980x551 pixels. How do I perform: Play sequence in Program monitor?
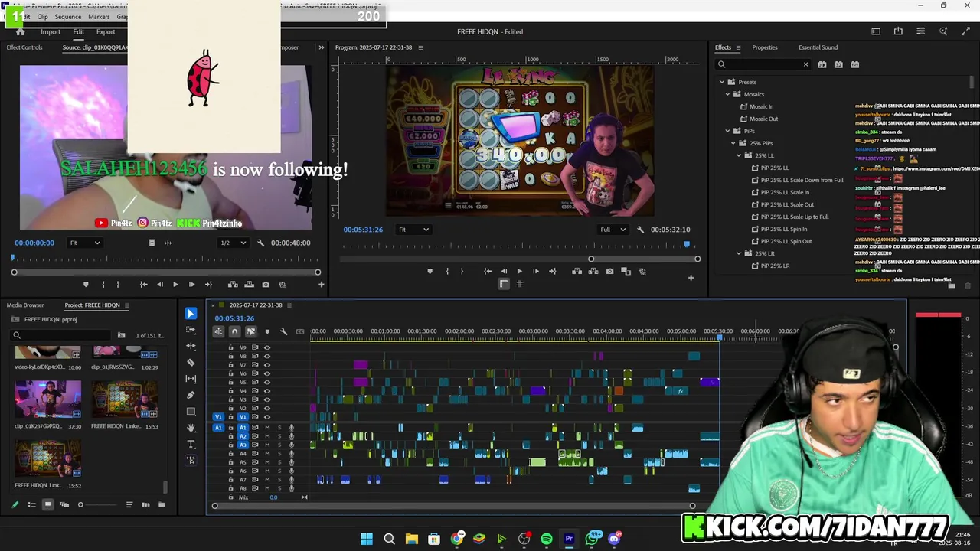coord(519,271)
